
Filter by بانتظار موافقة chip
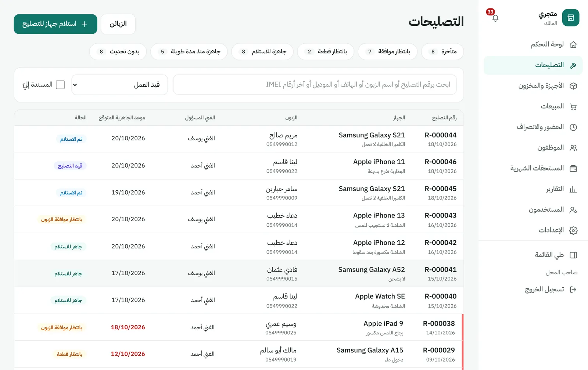click(x=388, y=51)
